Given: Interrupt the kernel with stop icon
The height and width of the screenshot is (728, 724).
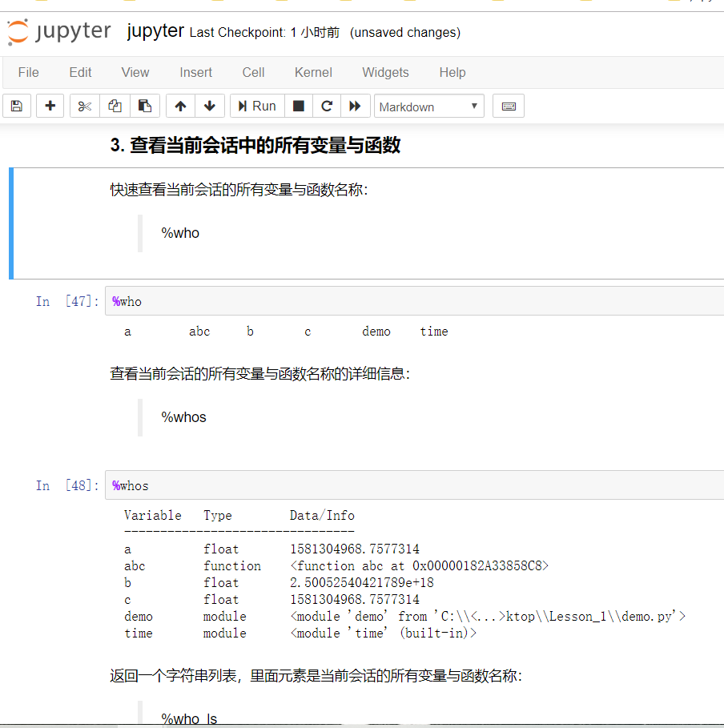Looking at the screenshot, I should point(299,106).
